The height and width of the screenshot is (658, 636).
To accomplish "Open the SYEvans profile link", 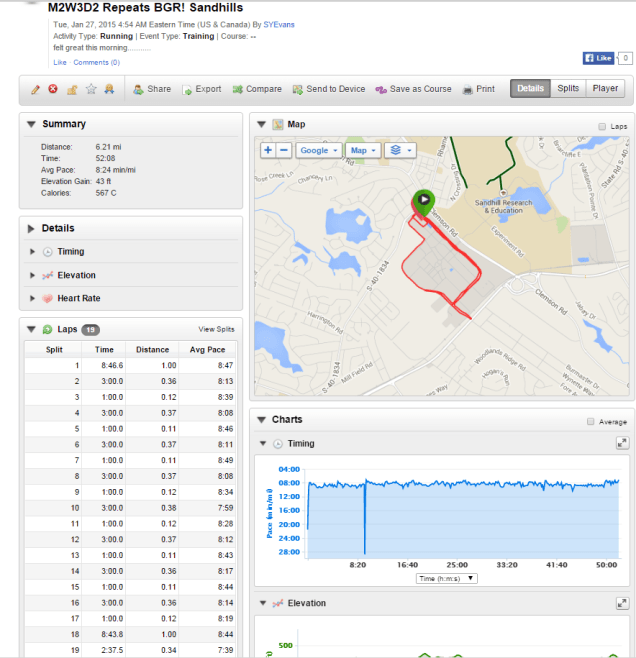I will pyautogui.click(x=283, y=23).
